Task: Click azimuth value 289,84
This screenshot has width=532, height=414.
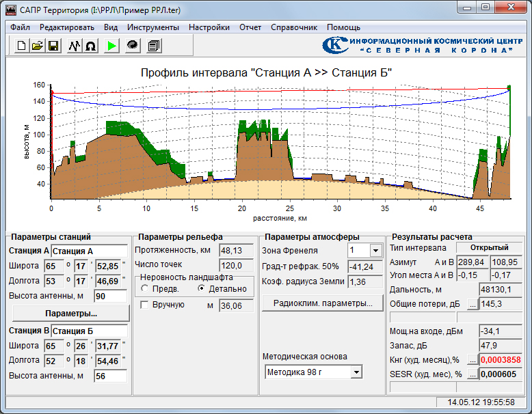Action: (x=472, y=262)
